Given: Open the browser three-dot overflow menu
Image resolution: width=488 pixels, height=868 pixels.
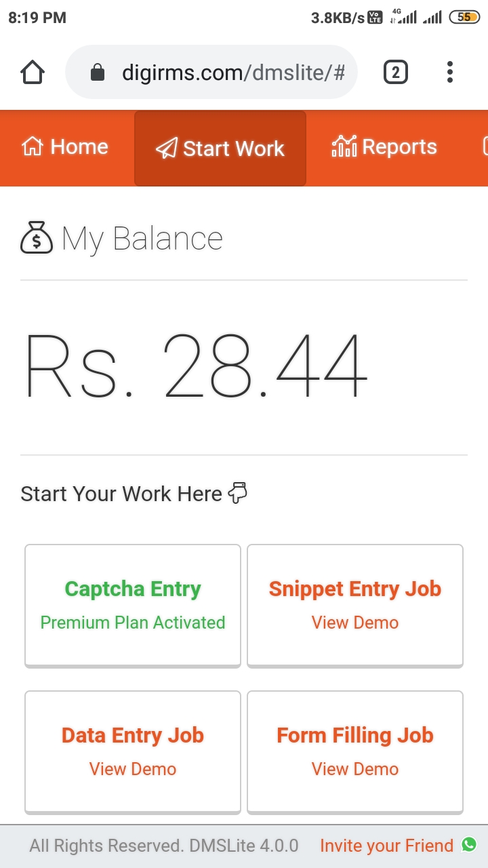Looking at the screenshot, I should pos(450,72).
